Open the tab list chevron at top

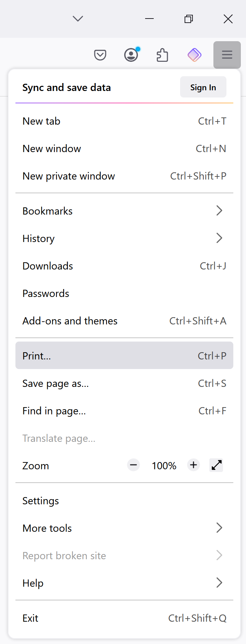[x=78, y=19]
